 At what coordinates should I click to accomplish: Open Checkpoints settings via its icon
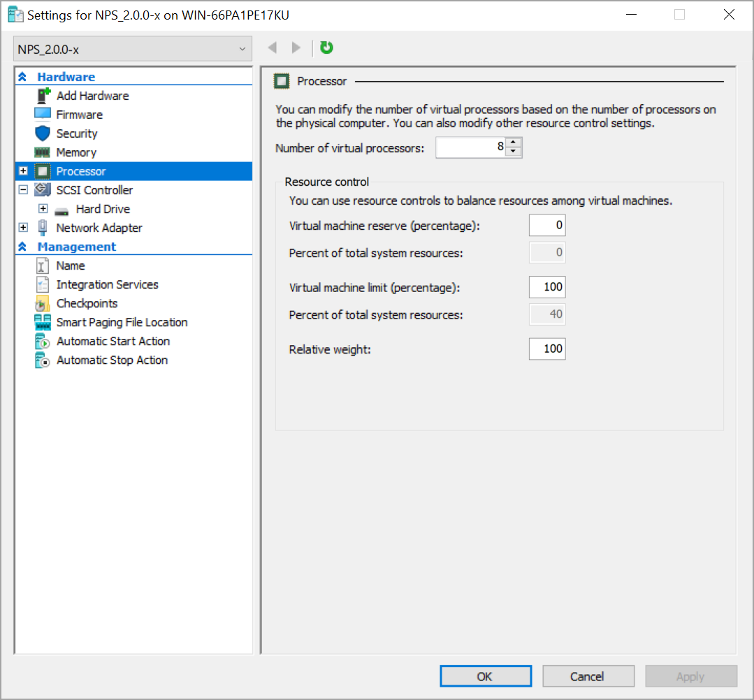43,303
